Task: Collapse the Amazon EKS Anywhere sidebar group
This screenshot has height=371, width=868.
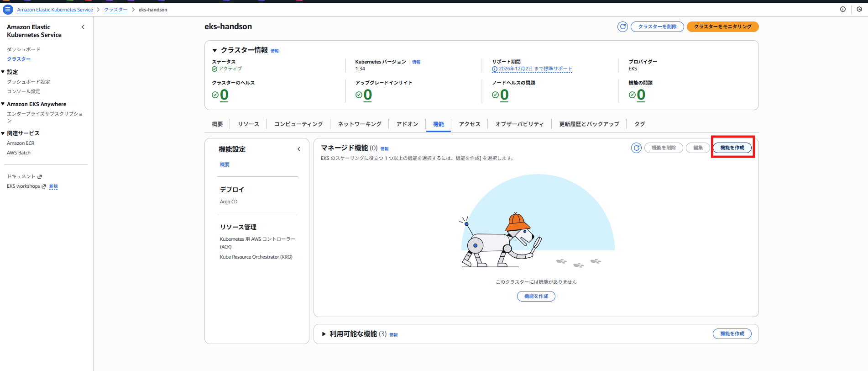Action: click(3, 104)
